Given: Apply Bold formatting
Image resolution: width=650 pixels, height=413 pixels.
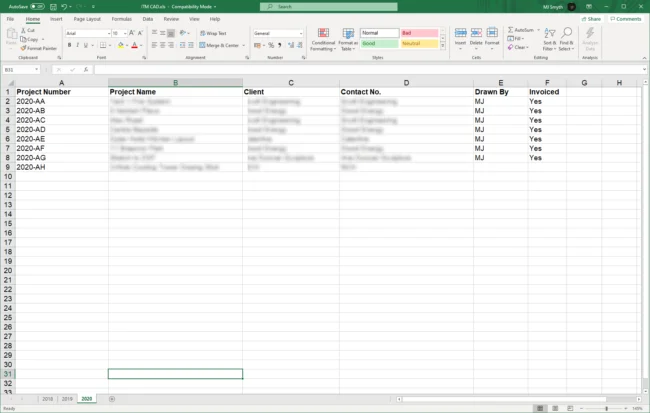Looking at the screenshot, I should tap(69, 45).
